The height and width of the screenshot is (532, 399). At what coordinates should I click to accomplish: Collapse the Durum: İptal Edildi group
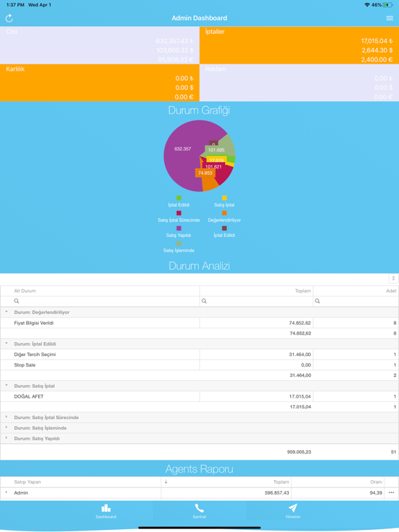tap(6, 343)
